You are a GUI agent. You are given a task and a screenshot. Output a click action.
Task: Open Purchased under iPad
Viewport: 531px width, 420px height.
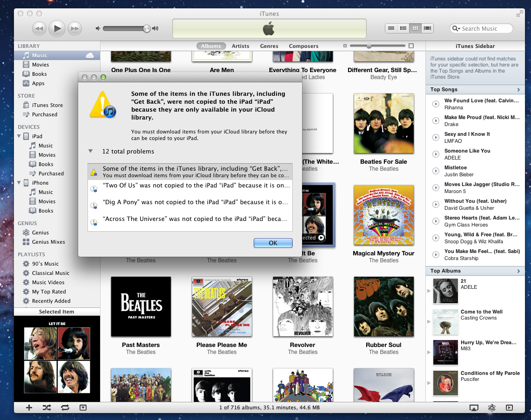point(51,173)
